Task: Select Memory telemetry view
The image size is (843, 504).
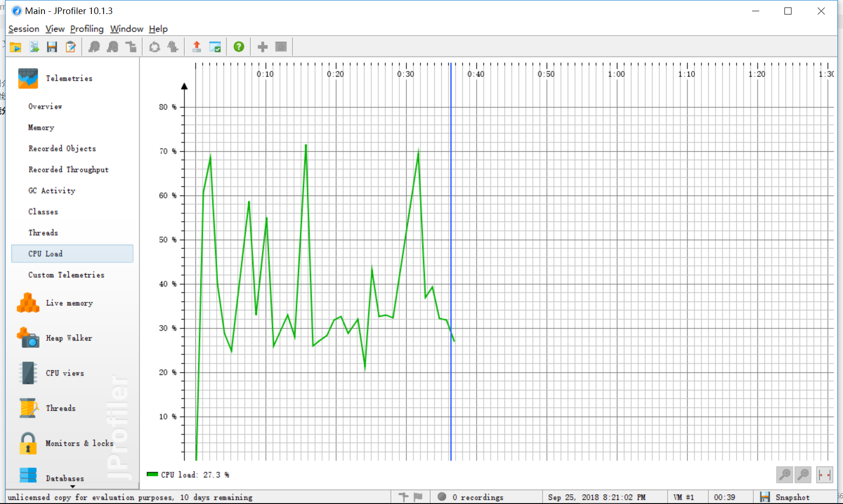Action: pos(41,127)
